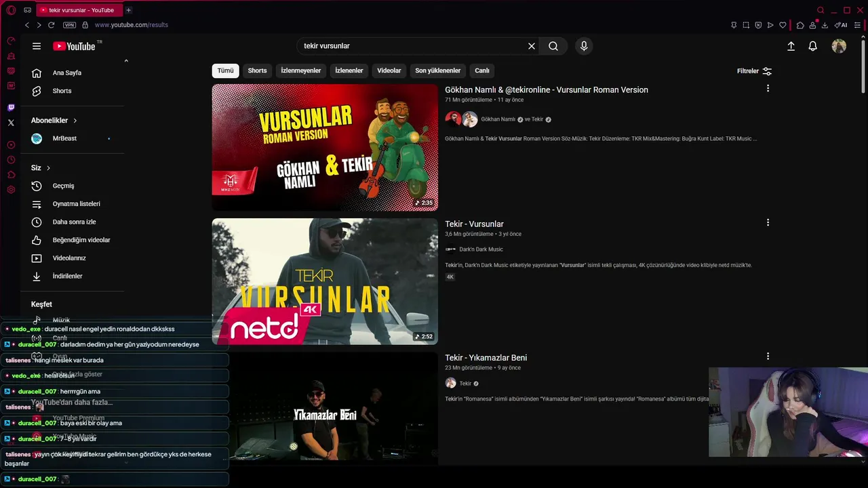Open Tekir channel under Yıkamazlar Beni
The width and height of the screenshot is (868, 488).
pyautogui.click(x=465, y=384)
